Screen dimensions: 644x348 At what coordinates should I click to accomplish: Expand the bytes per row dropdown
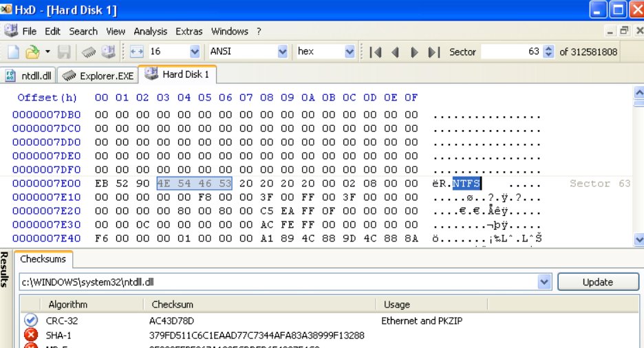click(x=194, y=52)
